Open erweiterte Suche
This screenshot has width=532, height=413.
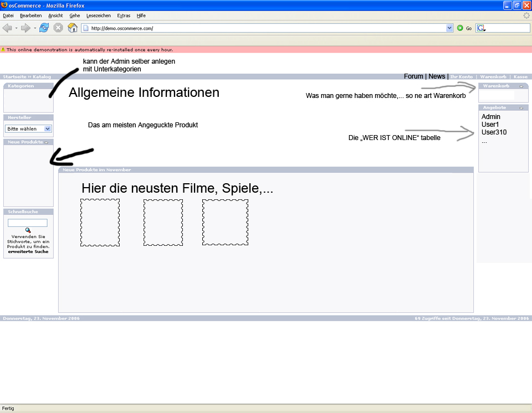pos(28,251)
